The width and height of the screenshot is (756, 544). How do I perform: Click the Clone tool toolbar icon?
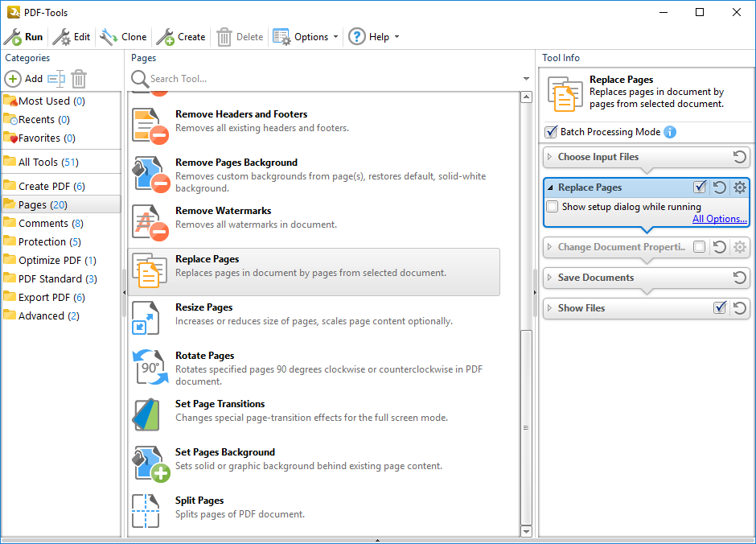109,37
